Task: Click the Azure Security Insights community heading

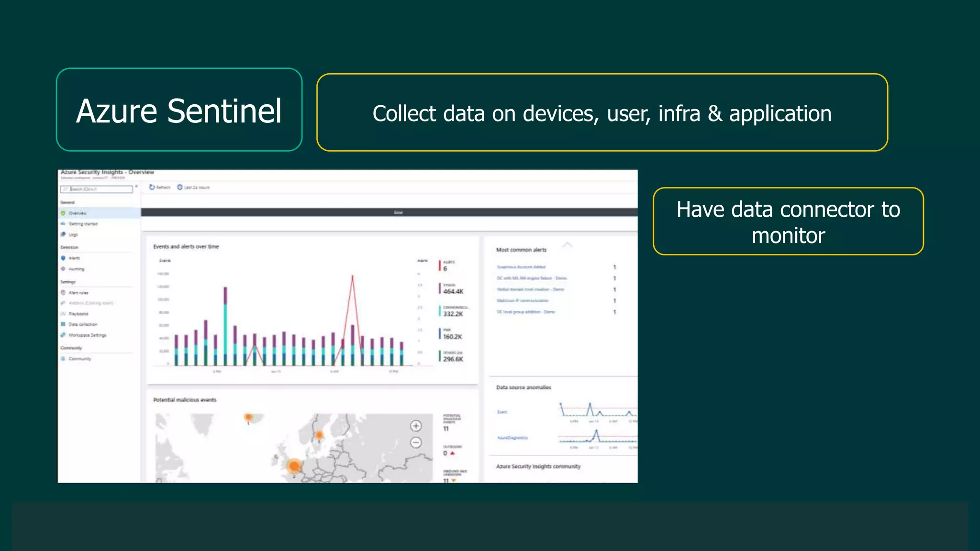Action: coord(538,466)
